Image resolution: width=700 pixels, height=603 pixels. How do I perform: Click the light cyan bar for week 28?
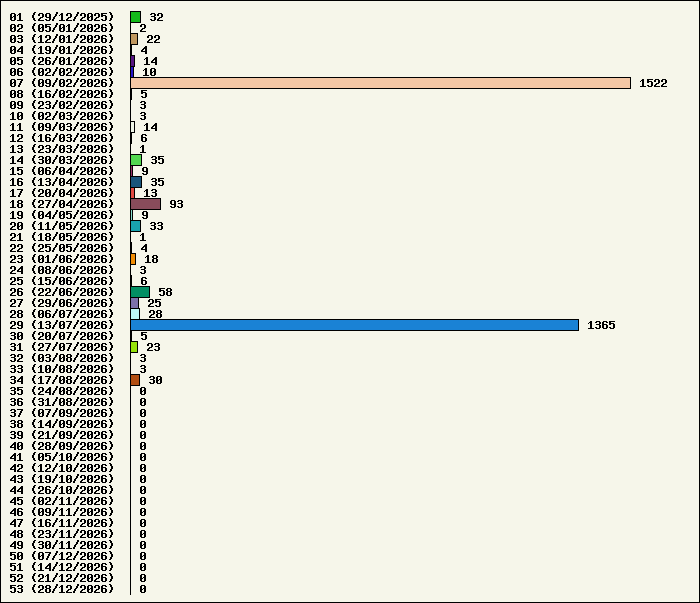135,314
